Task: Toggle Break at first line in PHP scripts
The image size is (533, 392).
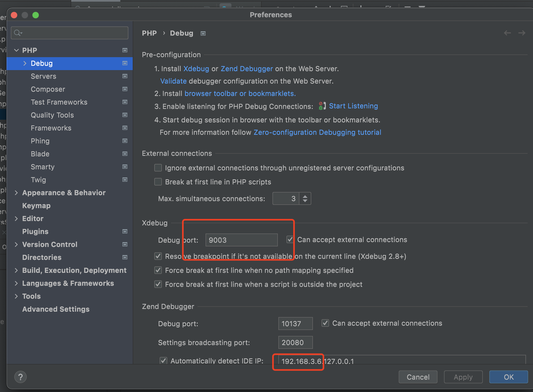Action: tap(159, 182)
